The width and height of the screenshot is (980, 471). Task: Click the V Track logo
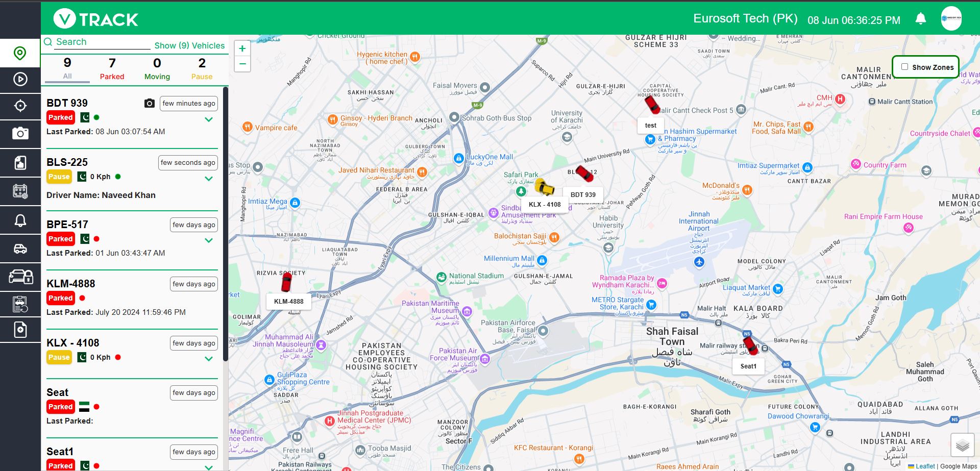point(96,19)
